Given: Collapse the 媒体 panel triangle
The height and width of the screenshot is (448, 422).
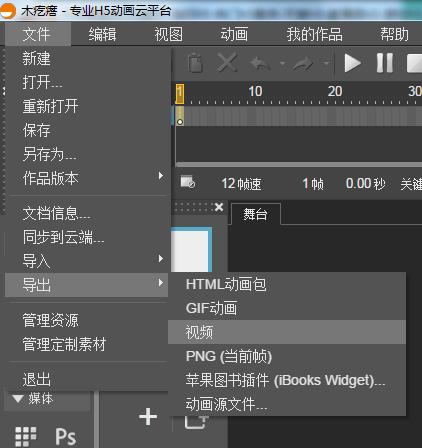Looking at the screenshot, I should coord(18,398).
